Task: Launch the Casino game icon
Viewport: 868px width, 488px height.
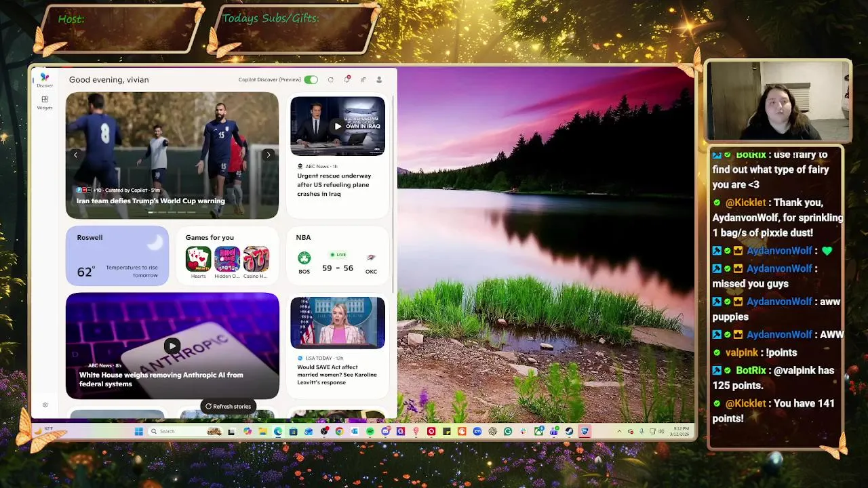Action: point(256,260)
